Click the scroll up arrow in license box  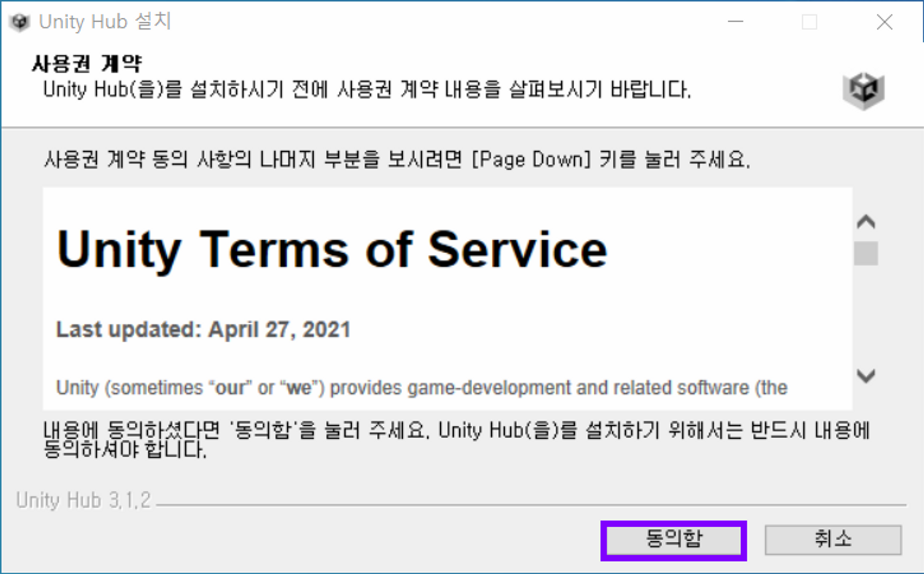point(866,222)
